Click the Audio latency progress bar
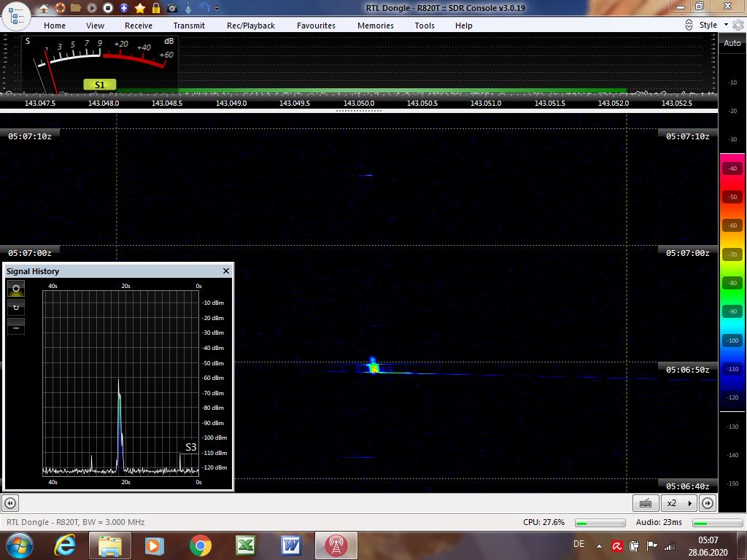Screen dimensions: 747x560 717,523
